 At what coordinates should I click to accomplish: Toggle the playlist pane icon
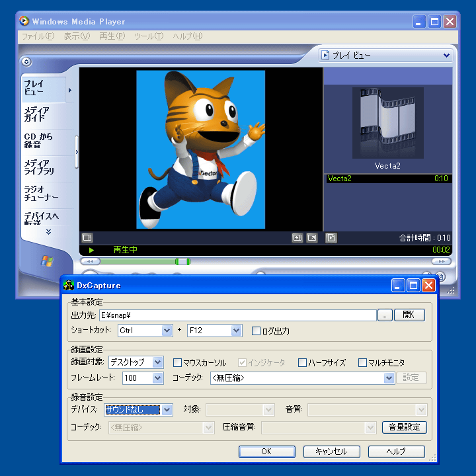click(x=331, y=238)
